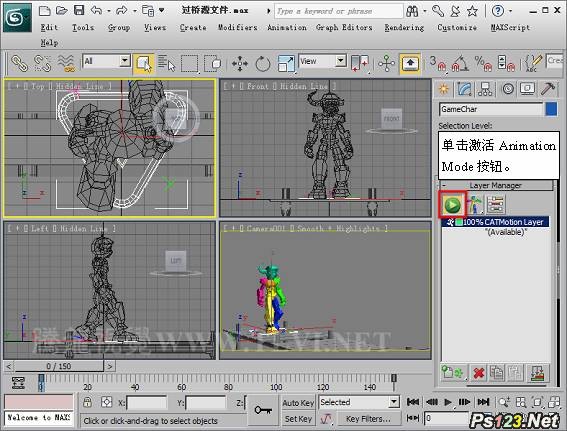The image size is (567, 431).
Task: Switch to the Hierarchy command panel tab
Action: coord(485,89)
